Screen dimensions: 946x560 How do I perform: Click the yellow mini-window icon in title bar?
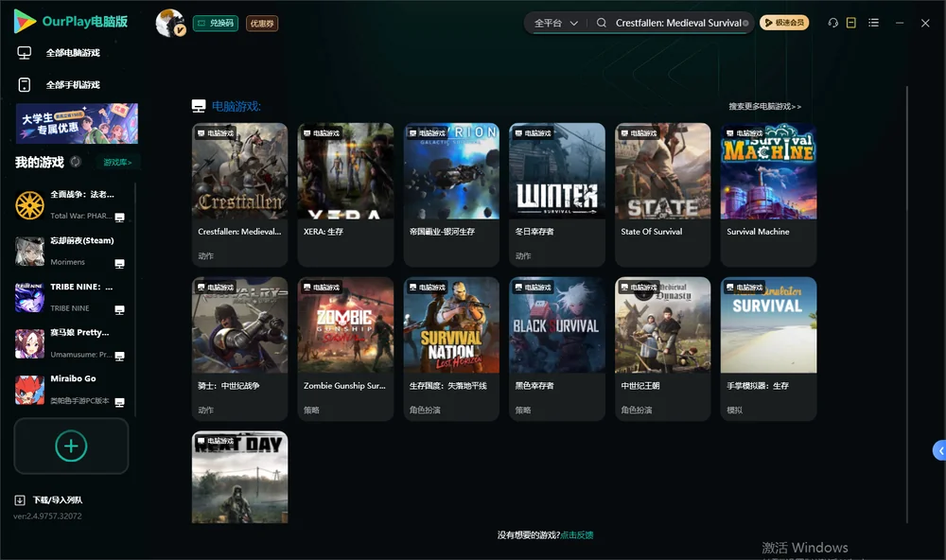(x=851, y=23)
